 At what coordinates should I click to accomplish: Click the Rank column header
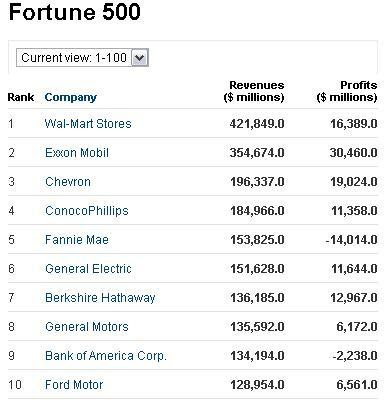click(x=21, y=97)
